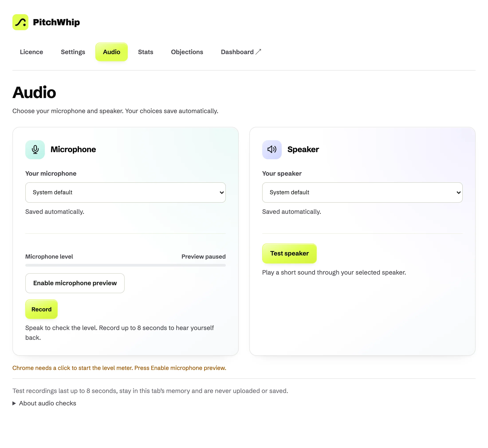Open the Licence tab

[x=31, y=52]
